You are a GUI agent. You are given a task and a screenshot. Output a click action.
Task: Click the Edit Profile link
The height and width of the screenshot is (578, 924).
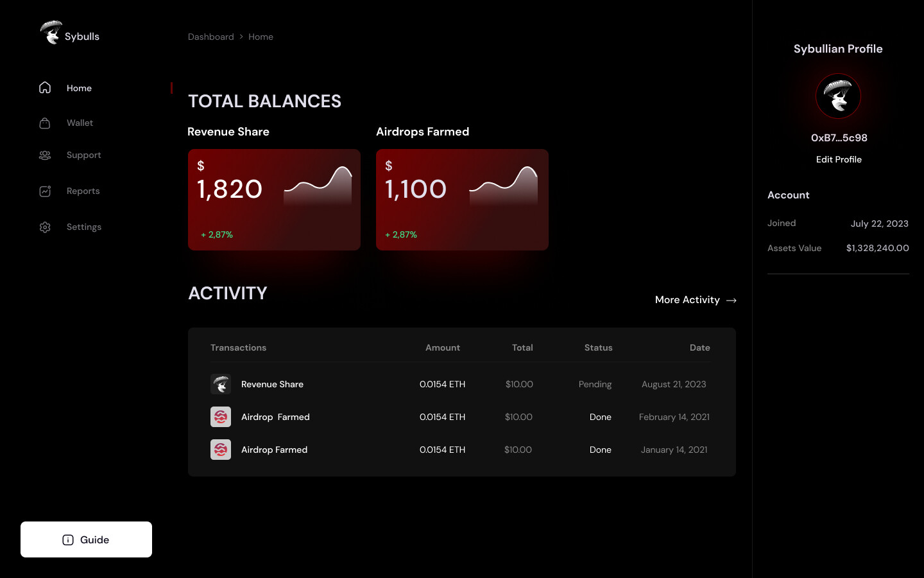pyautogui.click(x=839, y=159)
